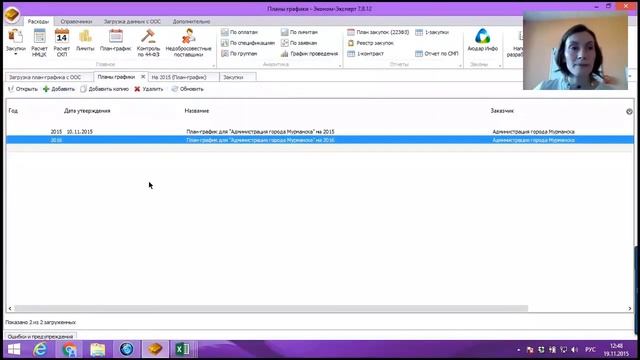Open analytics По оплатам
This screenshot has height=360, width=640.
[x=240, y=32]
